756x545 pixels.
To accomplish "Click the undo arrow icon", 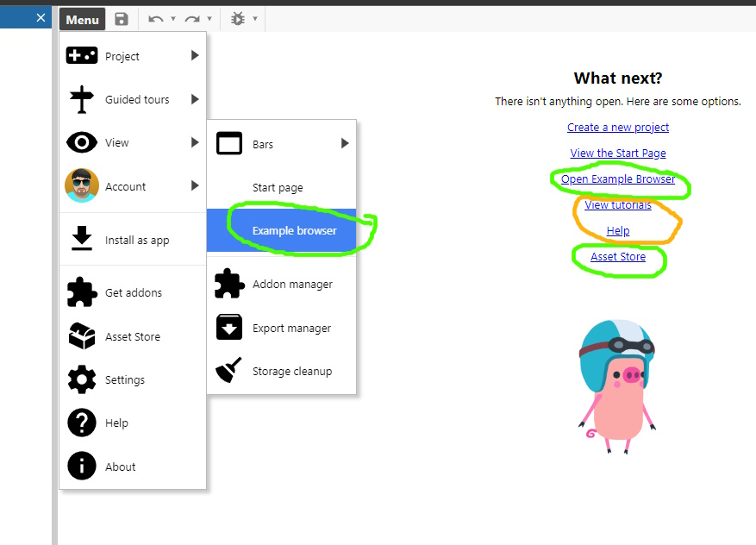I will (x=156, y=19).
